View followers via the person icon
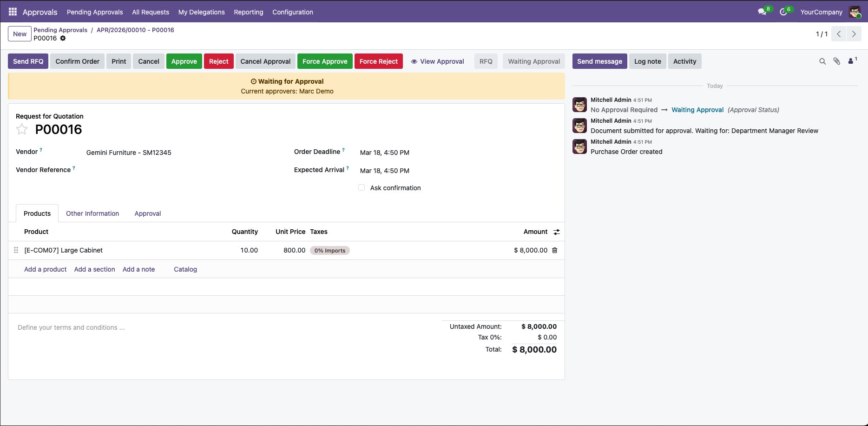 coord(851,61)
